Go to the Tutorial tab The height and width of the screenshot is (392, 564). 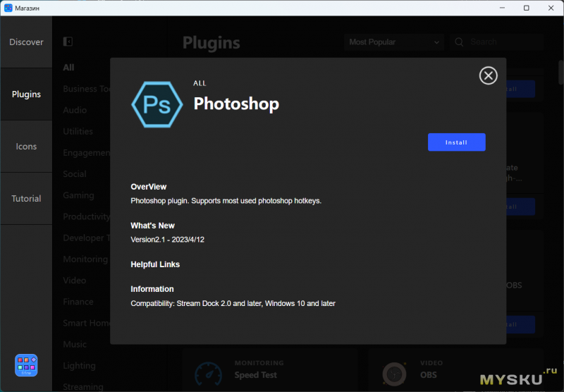point(26,199)
